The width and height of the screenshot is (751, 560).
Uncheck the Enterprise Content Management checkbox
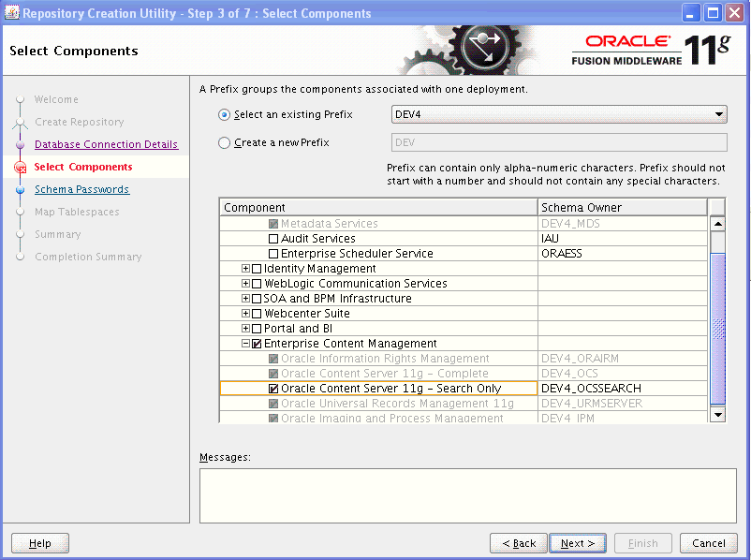(257, 344)
